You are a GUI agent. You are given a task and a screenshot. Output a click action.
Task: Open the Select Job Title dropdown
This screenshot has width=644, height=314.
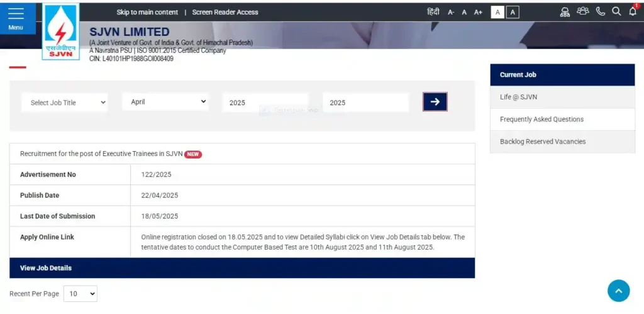[x=65, y=103]
